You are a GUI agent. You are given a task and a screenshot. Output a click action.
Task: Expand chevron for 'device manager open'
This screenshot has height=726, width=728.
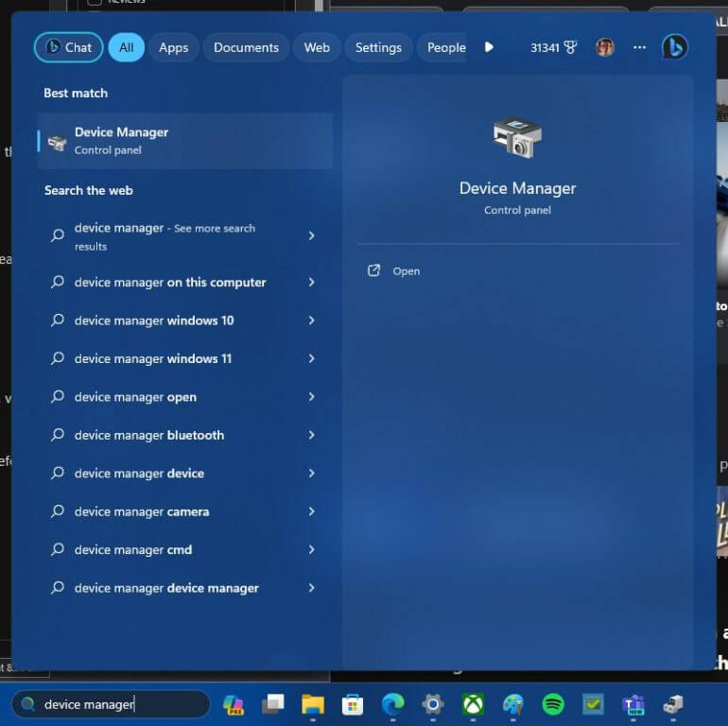[312, 396]
